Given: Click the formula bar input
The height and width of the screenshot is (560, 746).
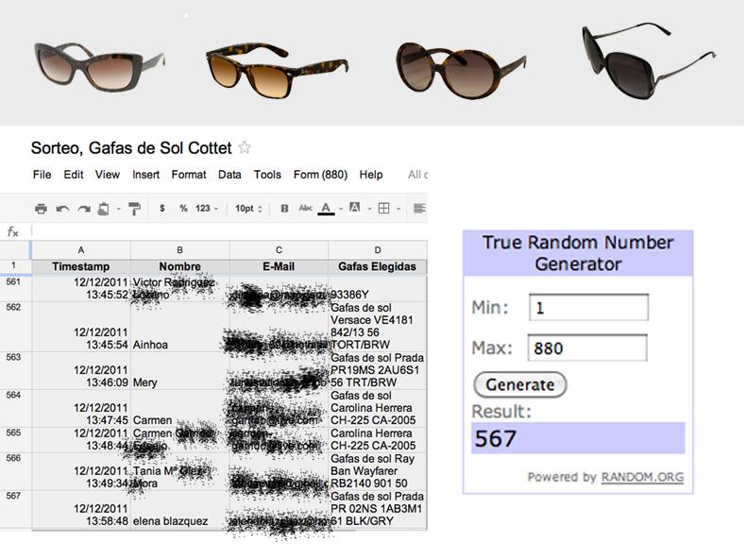Looking at the screenshot, I should pos(229,231).
